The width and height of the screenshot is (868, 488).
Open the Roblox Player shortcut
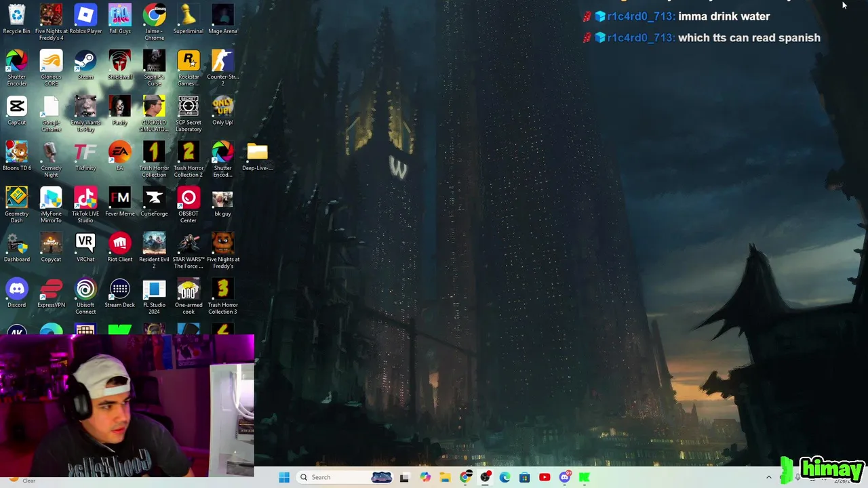click(85, 19)
